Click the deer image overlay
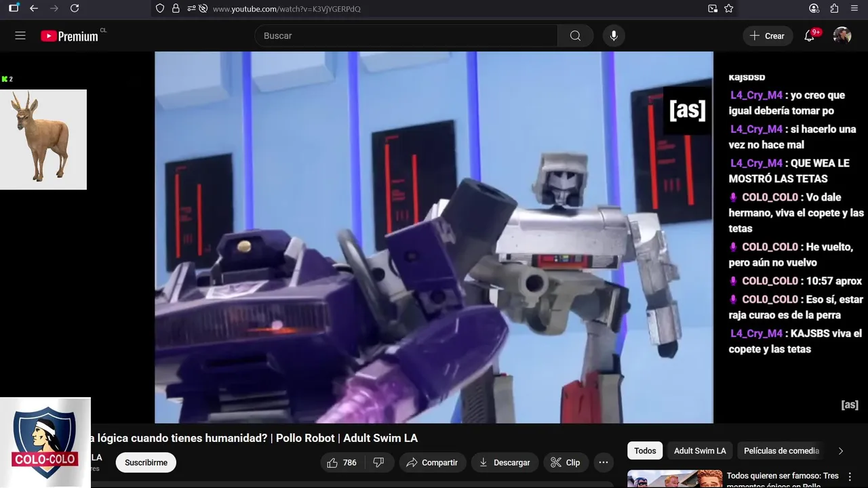Image resolution: width=868 pixels, height=488 pixels. point(43,140)
